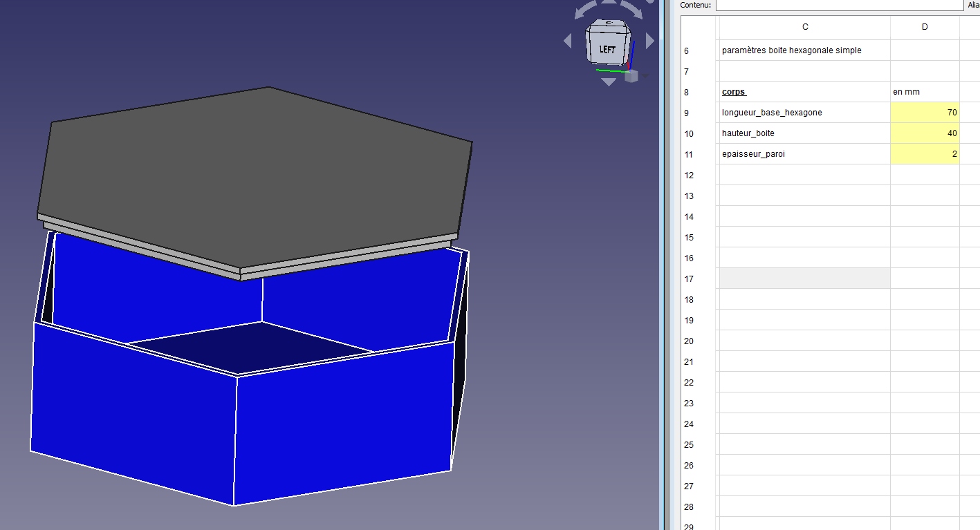Screen dimensions: 980x530
Task: Click the mini axis cube below the navigation cube
Action: pyautogui.click(x=631, y=76)
